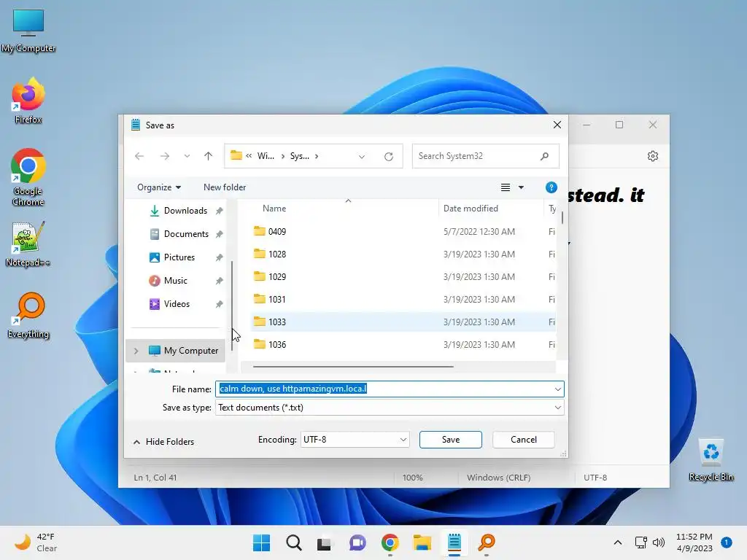The width and height of the screenshot is (747, 560).
Task: Click Windows (CRLF) in Notepad status bar
Action: 499,477
